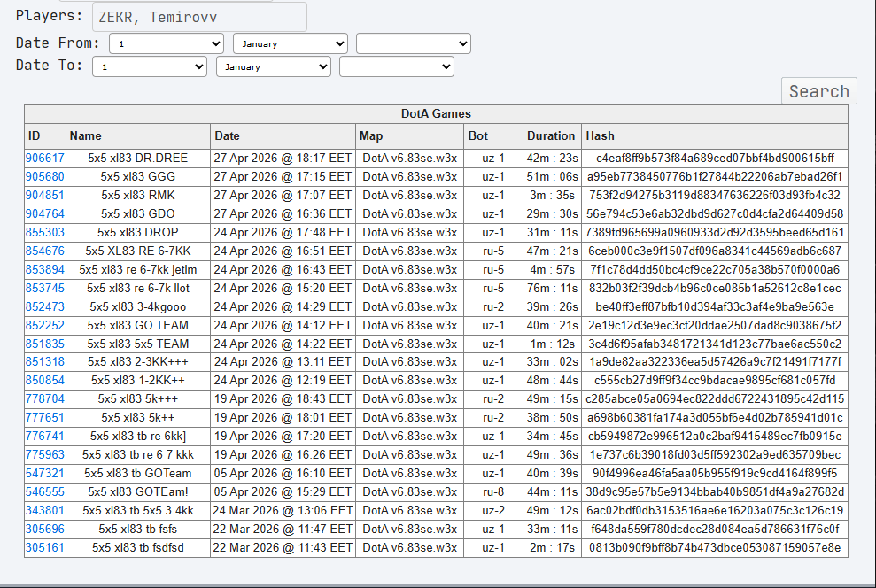Open game ID 905680
Screen dimensions: 876x588
[x=44, y=176]
